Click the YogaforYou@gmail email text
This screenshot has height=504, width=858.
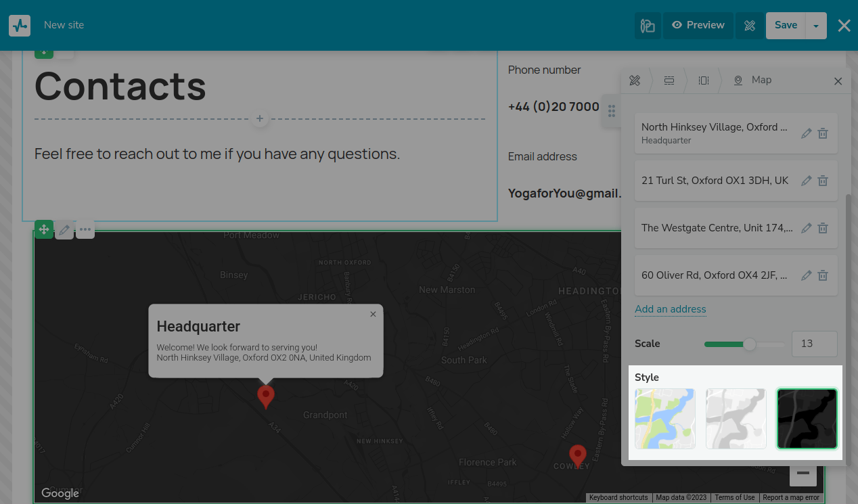(564, 193)
